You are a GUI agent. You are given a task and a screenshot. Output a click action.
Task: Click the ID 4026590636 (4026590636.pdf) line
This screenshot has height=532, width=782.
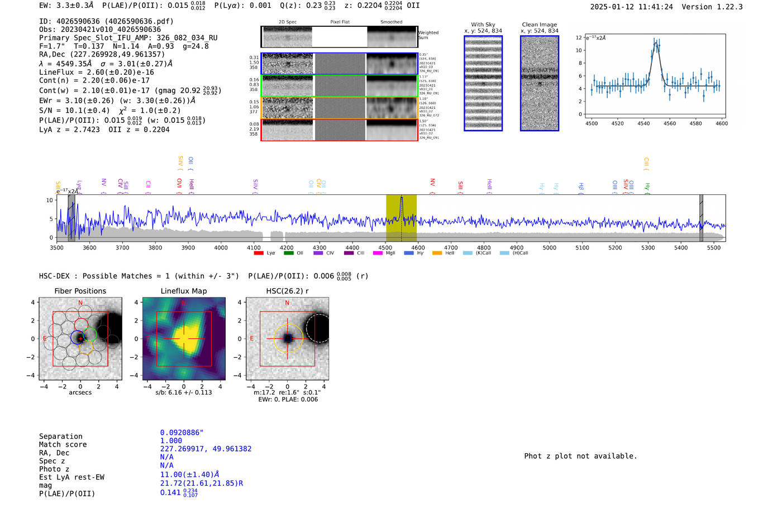pos(106,21)
